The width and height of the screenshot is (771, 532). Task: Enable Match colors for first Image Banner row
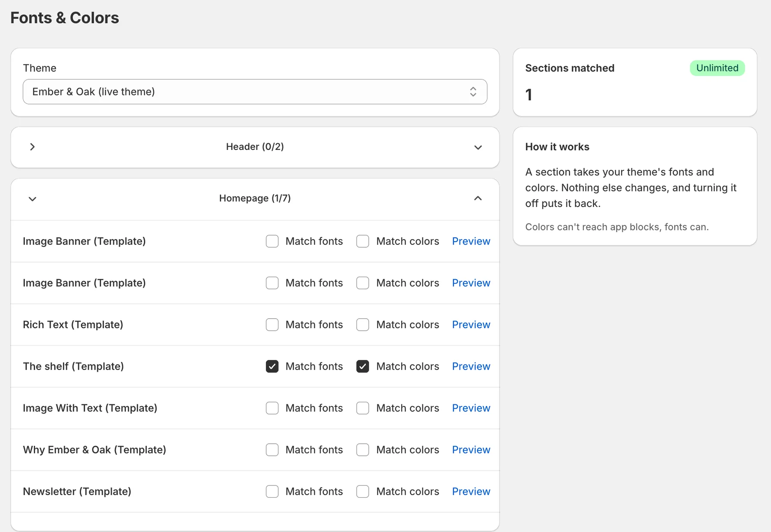(363, 241)
